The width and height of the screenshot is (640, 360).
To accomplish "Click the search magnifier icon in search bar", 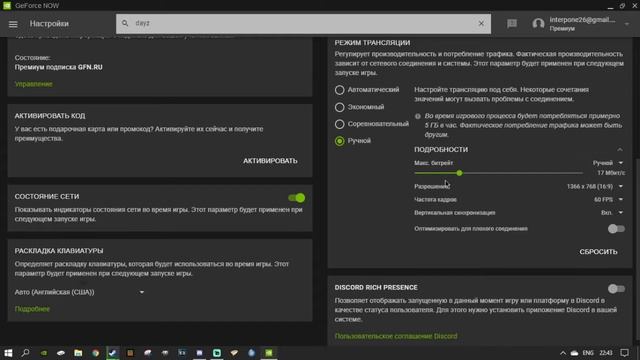I will [x=125, y=23].
